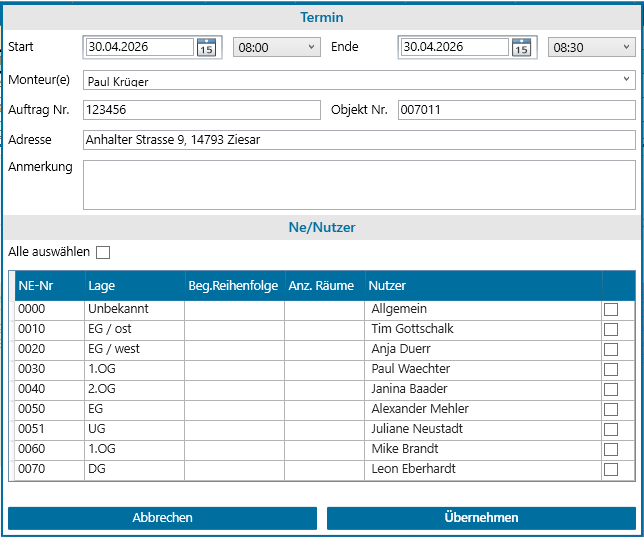The width and height of the screenshot is (644, 537).
Task: Click the Nutzer name Juliane Neustadt
Action: coord(417,429)
